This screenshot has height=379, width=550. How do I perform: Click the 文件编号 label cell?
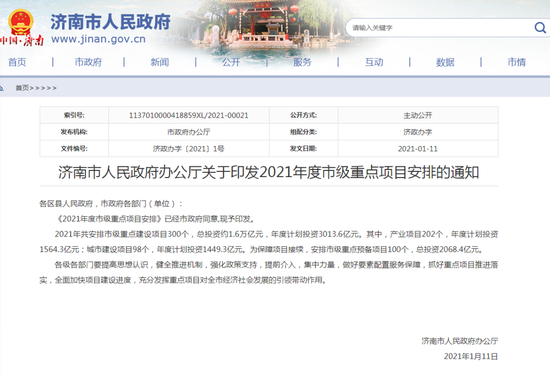[x=74, y=148]
